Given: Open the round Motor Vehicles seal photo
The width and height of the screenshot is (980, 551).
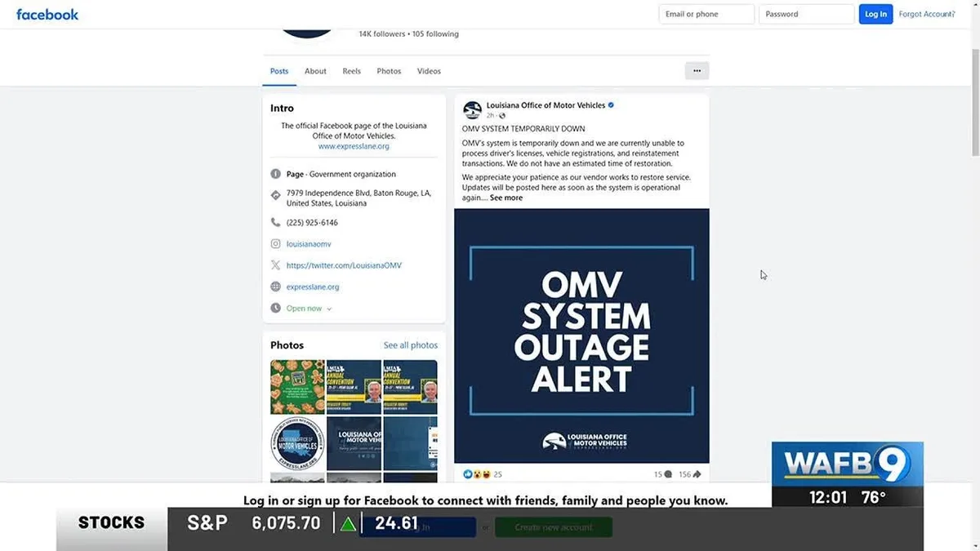Looking at the screenshot, I should (297, 443).
